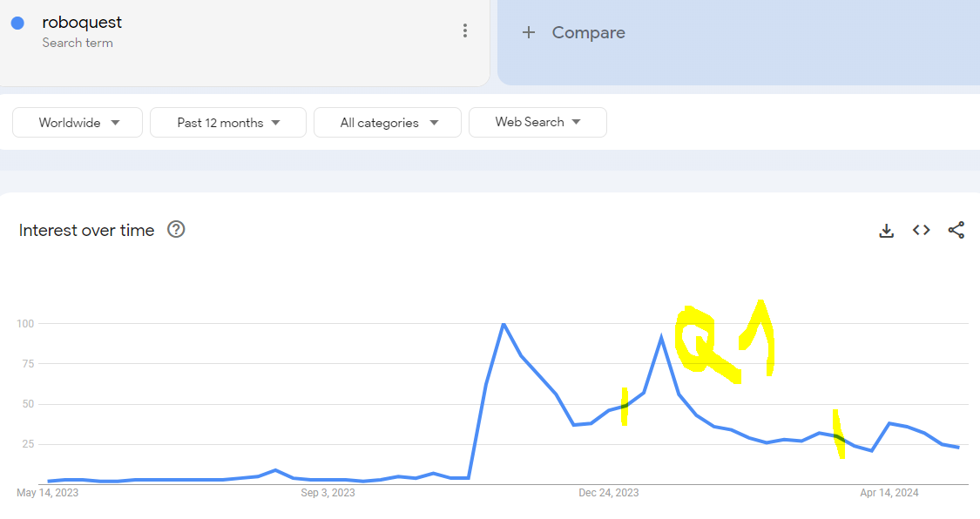Screen dimensions: 980x519
Task: Click the May 14, 2023 axis label
Action: (48, 493)
